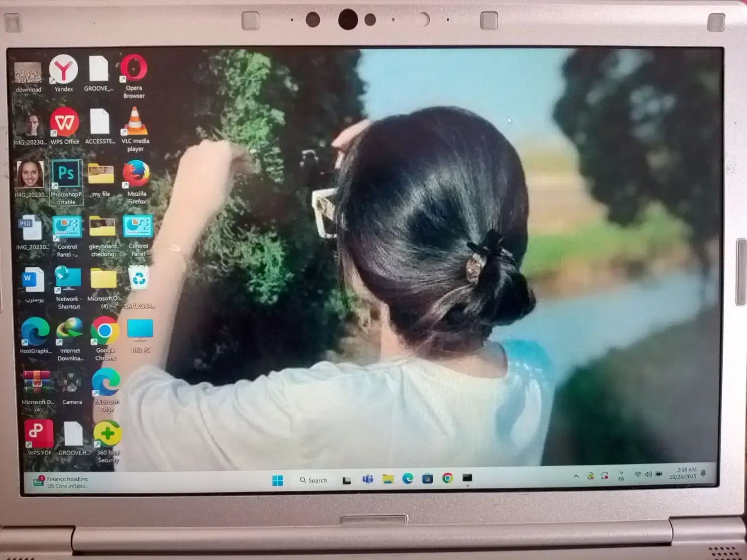Open the Recycle Bin on desktop

[139, 278]
